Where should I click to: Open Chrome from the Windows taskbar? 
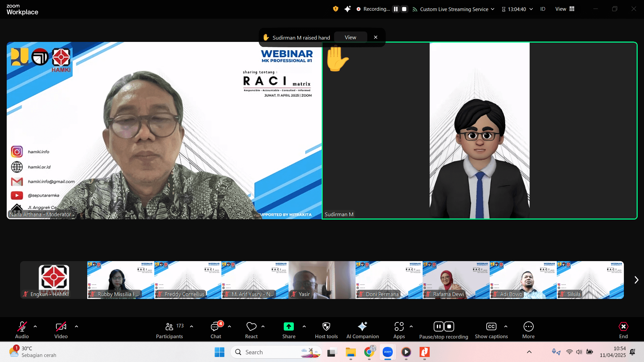click(x=369, y=352)
